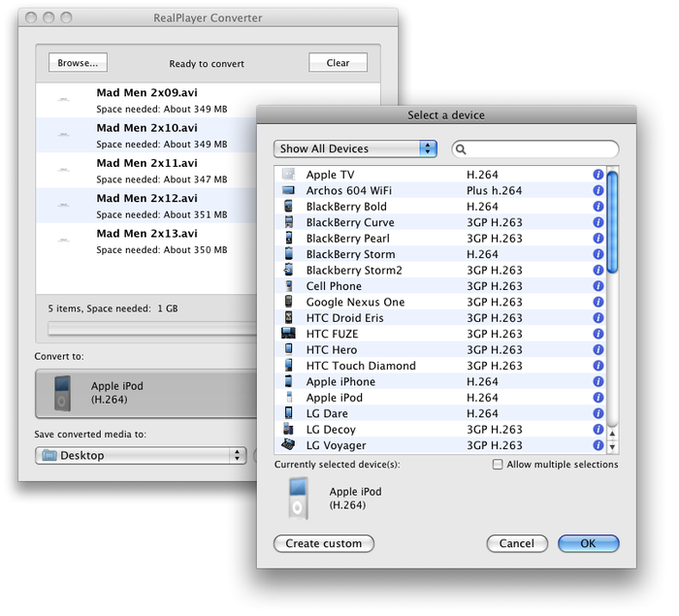
Task: Select HTC Touch Diamond device name
Action: pyautogui.click(x=361, y=366)
